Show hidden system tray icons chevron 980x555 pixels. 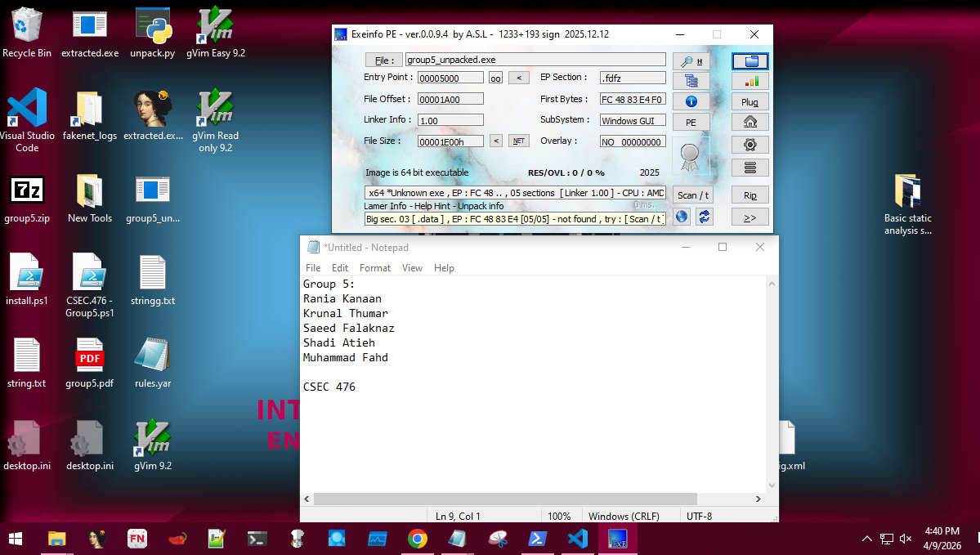tap(867, 539)
